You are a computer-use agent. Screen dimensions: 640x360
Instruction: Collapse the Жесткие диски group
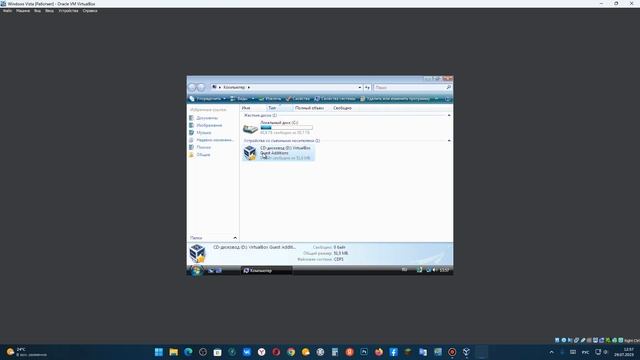pos(449,116)
